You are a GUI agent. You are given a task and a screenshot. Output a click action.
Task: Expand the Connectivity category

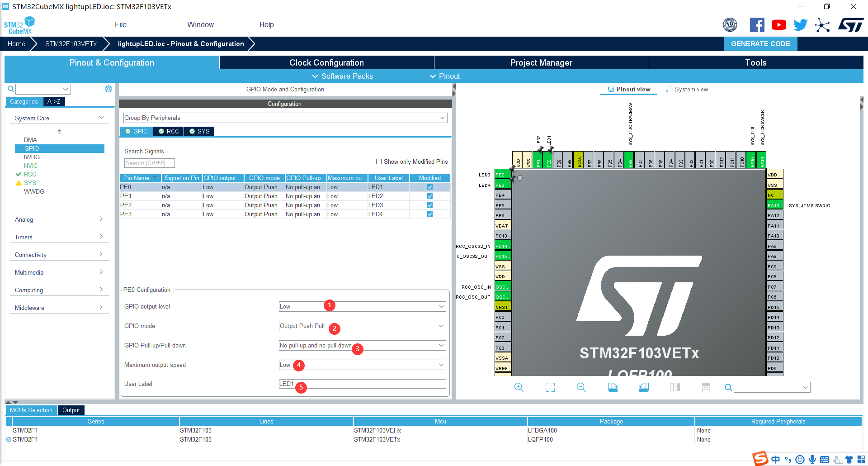point(59,255)
